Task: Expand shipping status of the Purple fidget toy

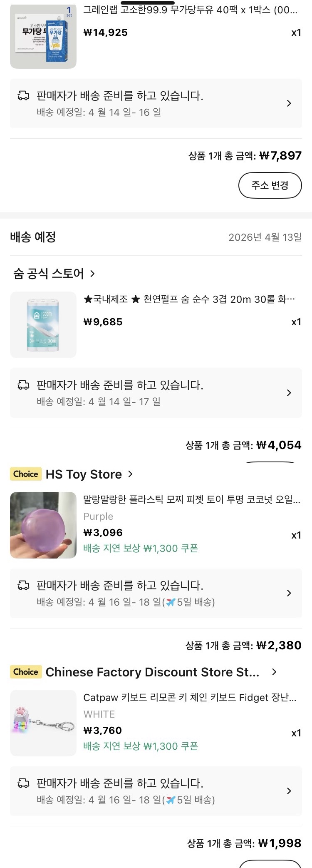Action: [289, 593]
